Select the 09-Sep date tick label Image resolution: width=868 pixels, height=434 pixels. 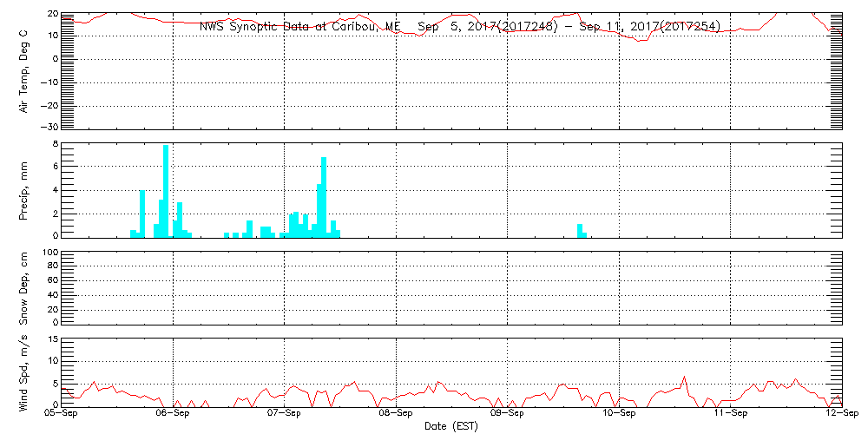click(x=507, y=414)
